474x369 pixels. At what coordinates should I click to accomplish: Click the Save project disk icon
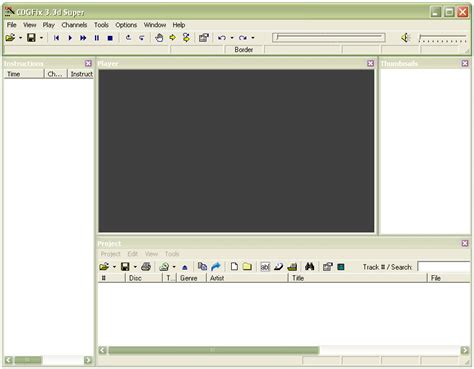point(125,267)
